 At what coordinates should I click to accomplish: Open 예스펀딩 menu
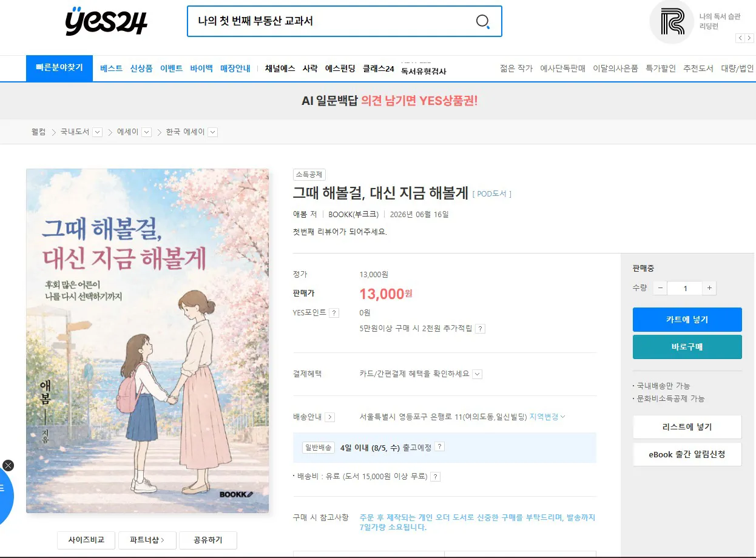[340, 69]
